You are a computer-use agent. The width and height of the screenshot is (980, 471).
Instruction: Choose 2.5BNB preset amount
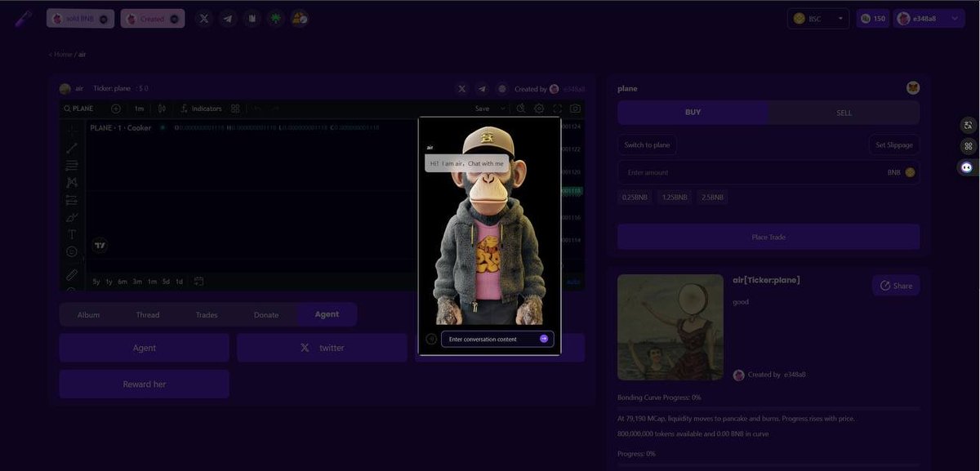pos(712,197)
